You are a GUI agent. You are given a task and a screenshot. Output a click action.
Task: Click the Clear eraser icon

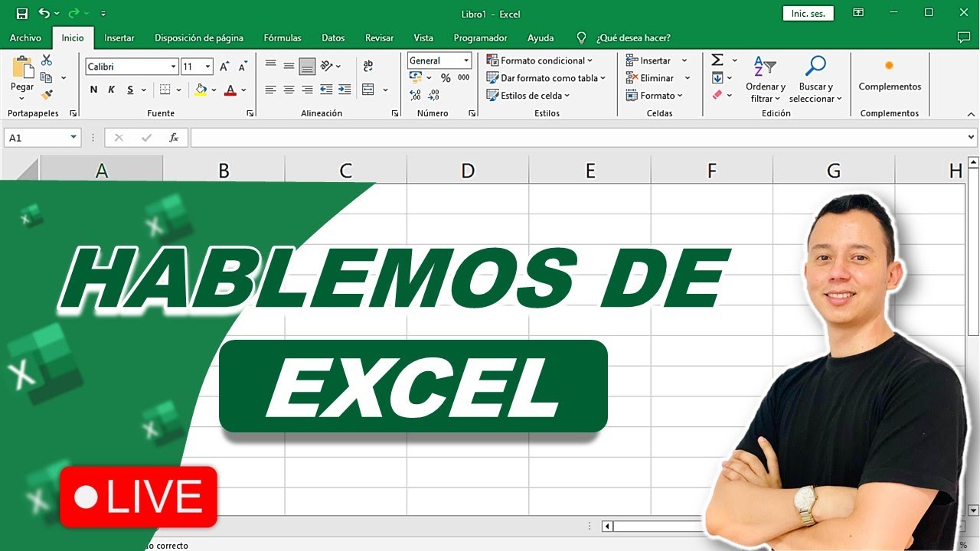(717, 95)
